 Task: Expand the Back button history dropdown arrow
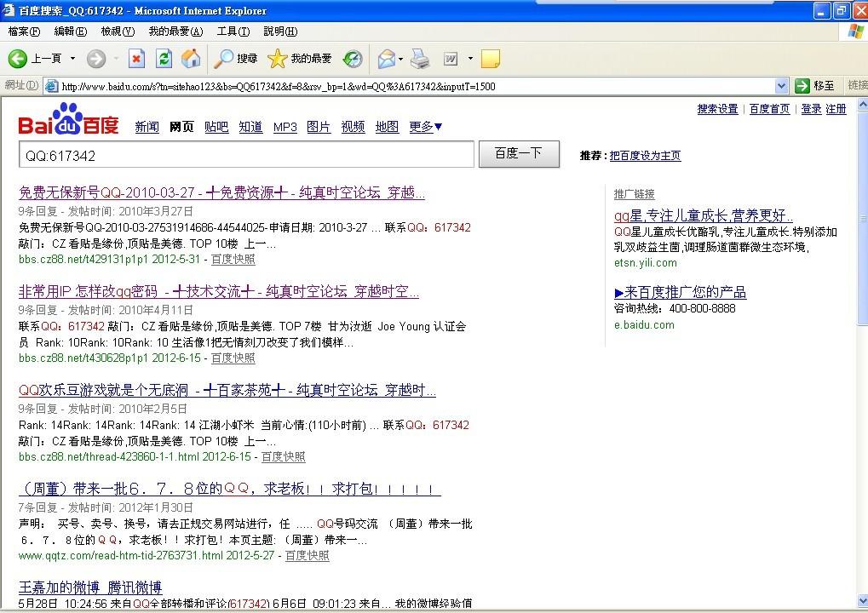click(x=72, y=59)
